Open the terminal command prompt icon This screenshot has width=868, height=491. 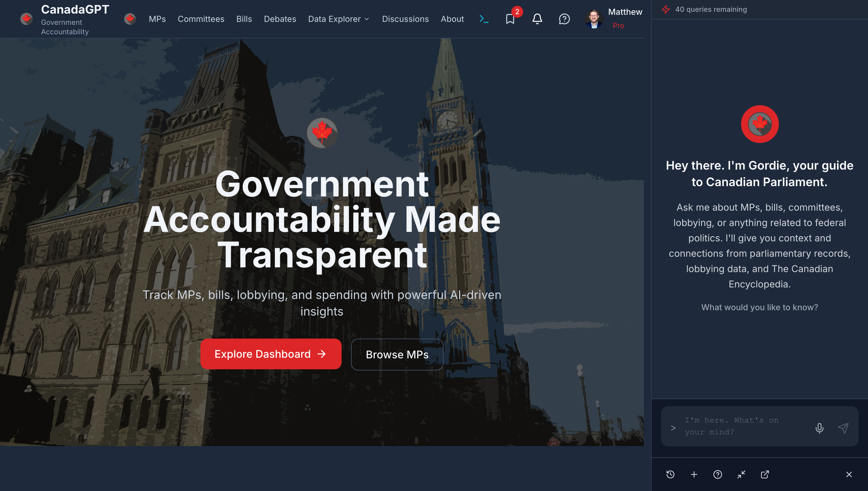(484, 19)
